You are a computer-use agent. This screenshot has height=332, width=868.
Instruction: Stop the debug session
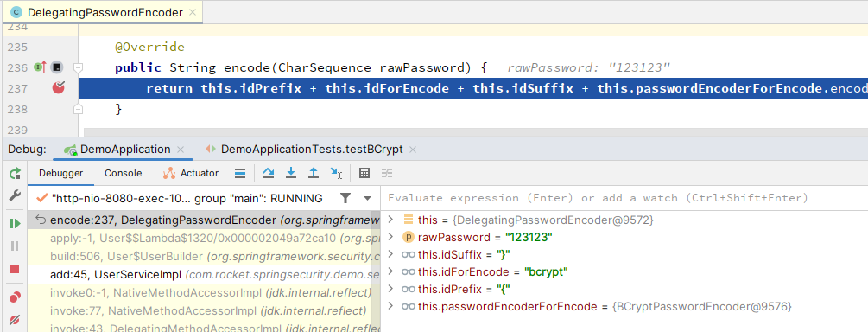(x=15, y=269)
